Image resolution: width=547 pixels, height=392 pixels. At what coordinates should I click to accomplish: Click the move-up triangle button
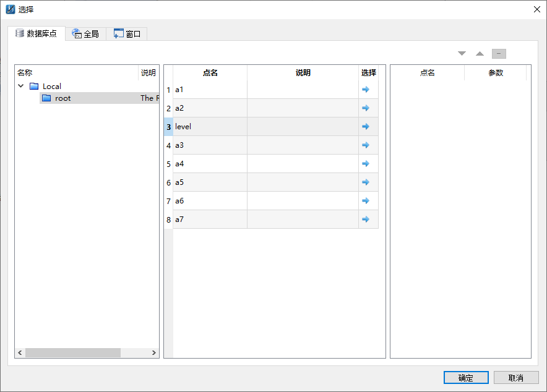click(x=480, y=54)
